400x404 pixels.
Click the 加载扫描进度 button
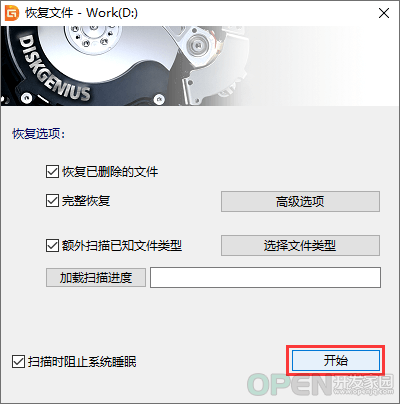[96, 277]
